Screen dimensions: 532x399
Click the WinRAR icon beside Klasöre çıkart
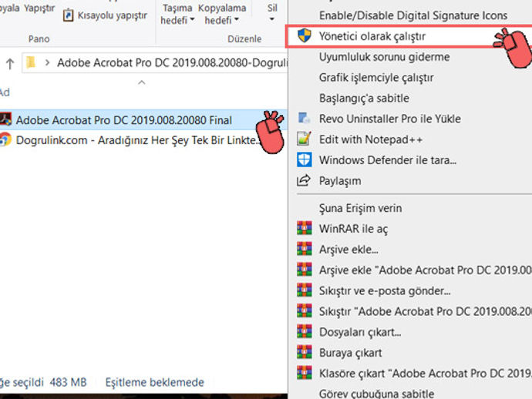click(305, 373)
